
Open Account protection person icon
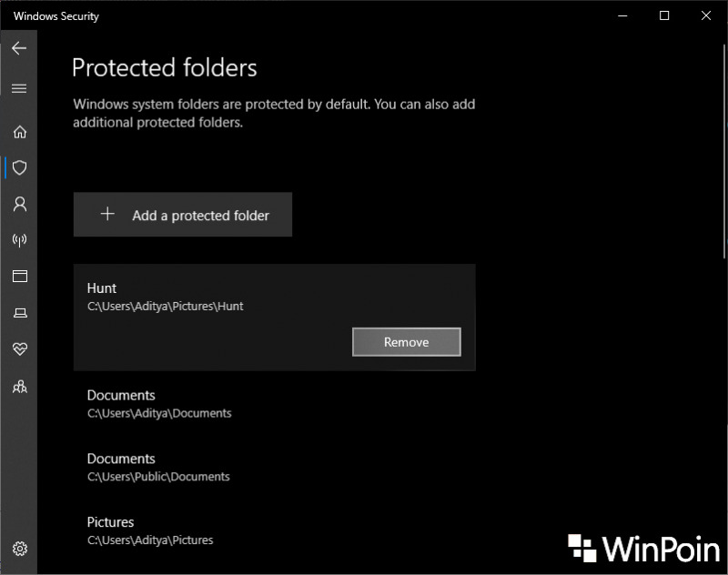[19, 204]
